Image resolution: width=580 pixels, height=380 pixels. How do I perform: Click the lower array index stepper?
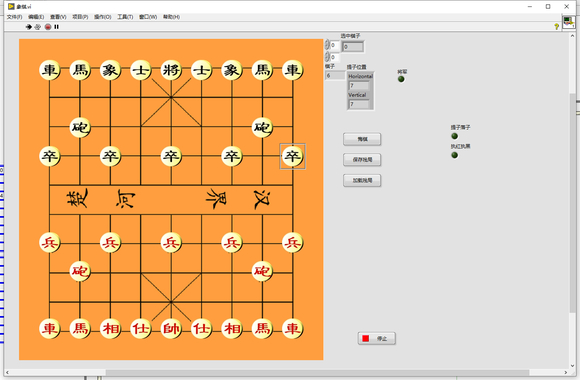pos(327,57)
